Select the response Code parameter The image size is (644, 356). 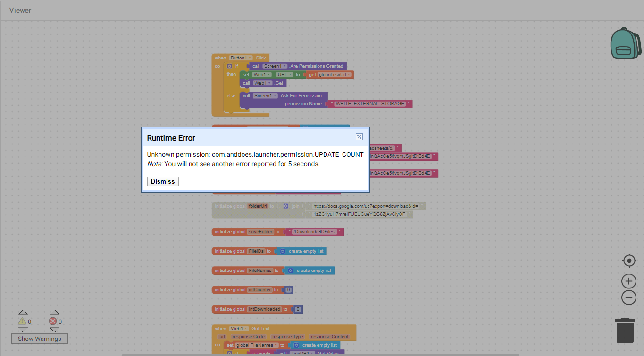248,337
